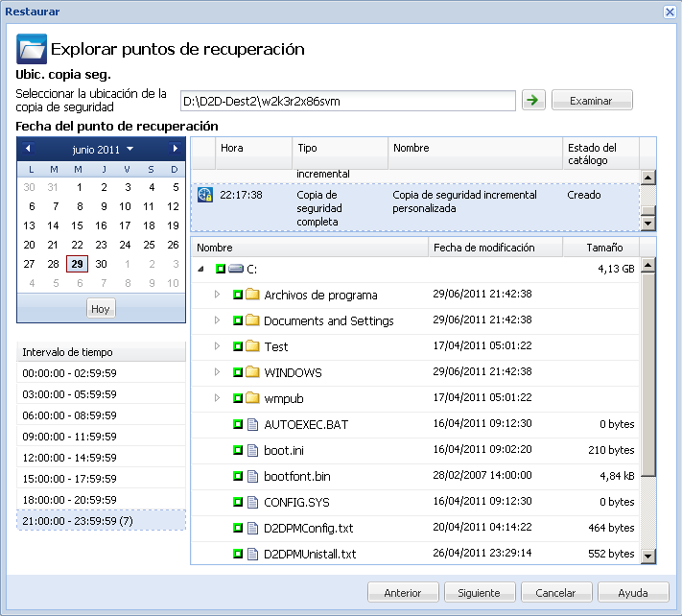Click the boot.ini file icon

[x=253, y=450]
